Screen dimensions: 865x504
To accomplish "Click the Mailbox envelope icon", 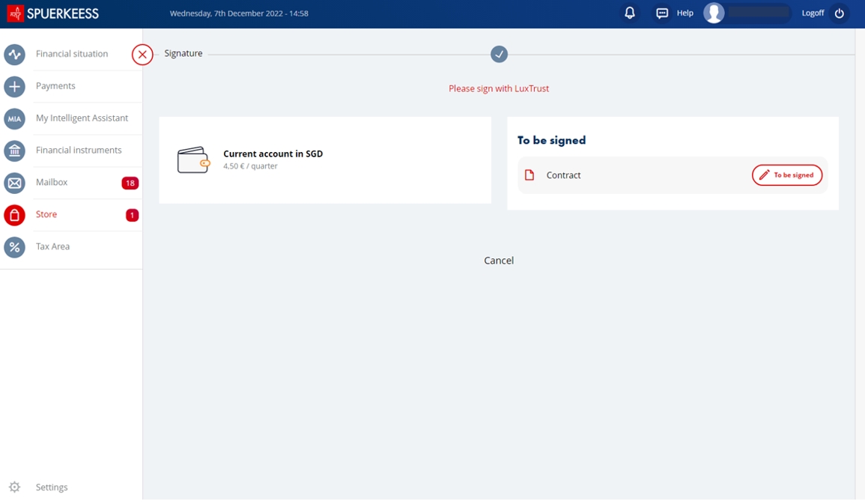I will 14,183.
